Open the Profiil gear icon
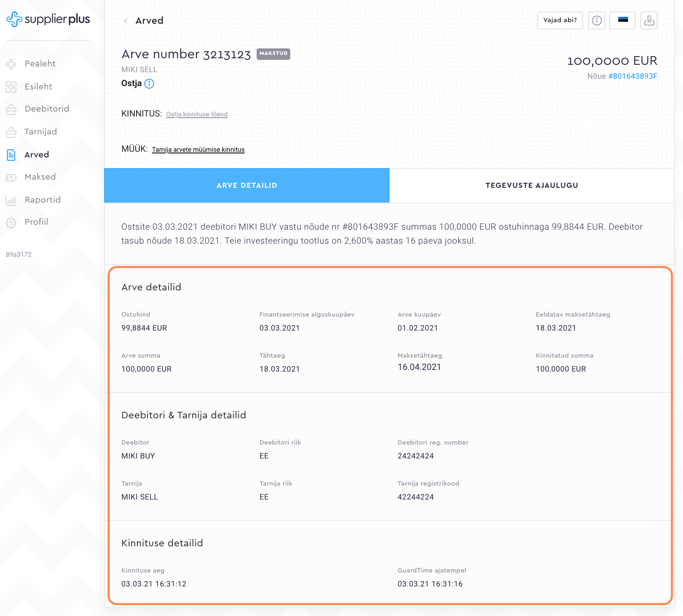The image size is (683, 616). click(x=11, y=223)
